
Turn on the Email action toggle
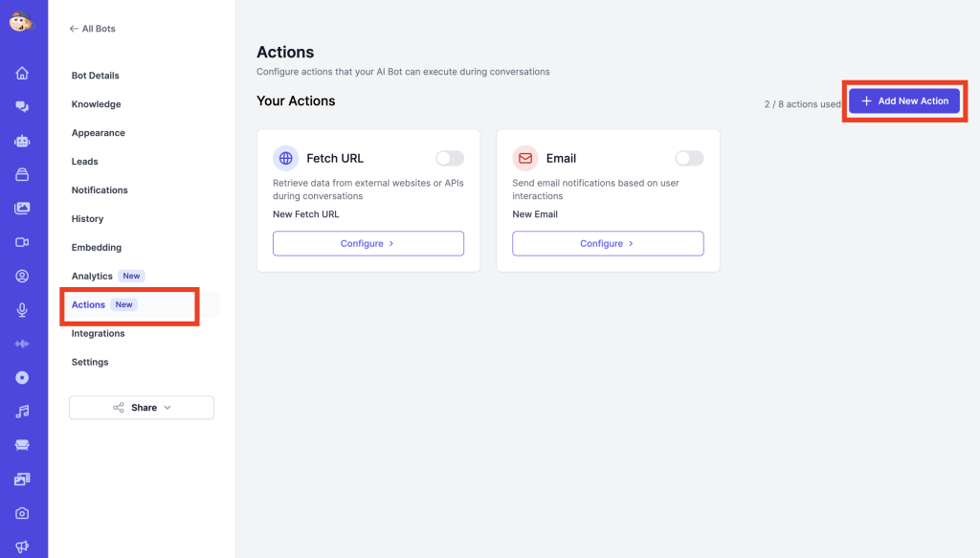688,159
